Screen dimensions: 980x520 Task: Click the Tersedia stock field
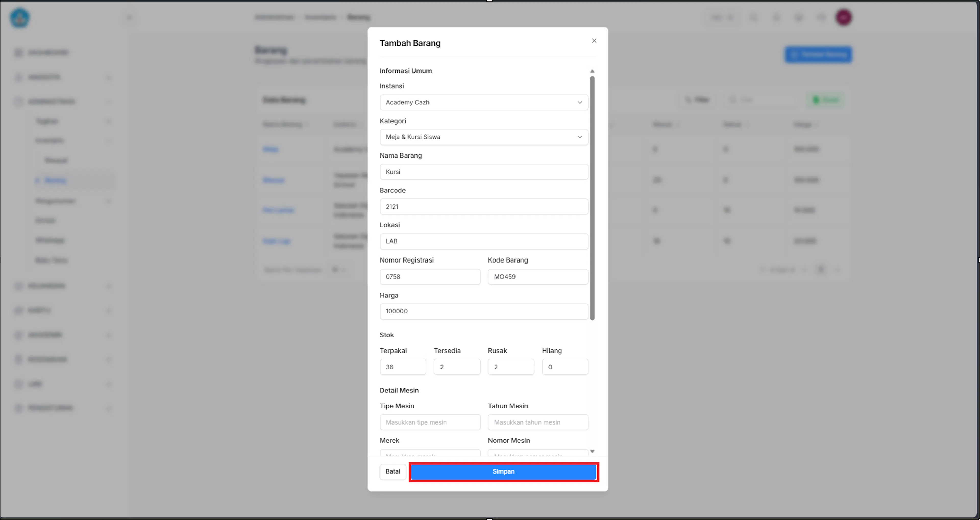[x=457, y=367]
